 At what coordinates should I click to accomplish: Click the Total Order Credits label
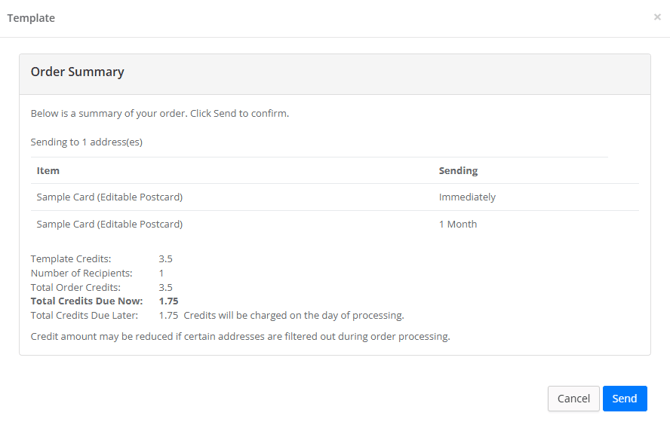[x=76, y=287]
